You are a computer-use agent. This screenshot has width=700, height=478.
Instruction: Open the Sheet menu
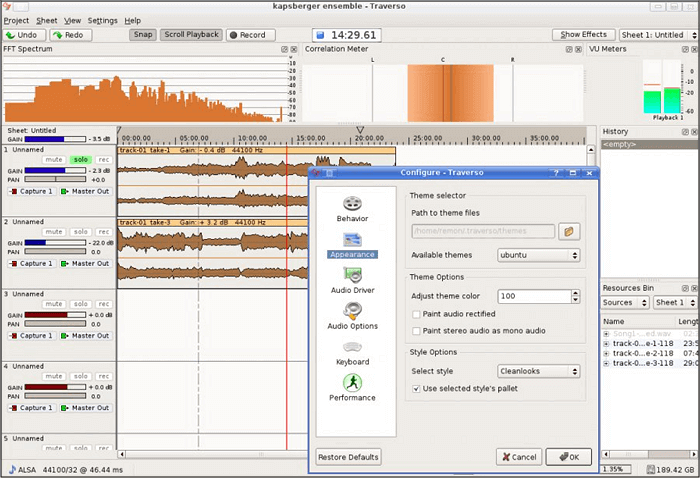pos(47,20)
